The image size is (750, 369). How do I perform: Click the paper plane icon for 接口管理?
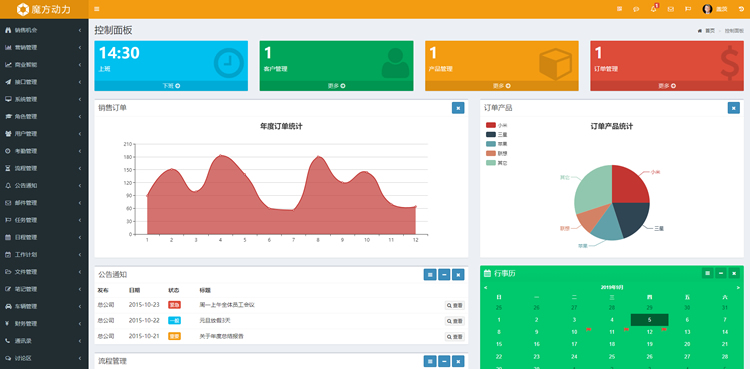[8, 82]
